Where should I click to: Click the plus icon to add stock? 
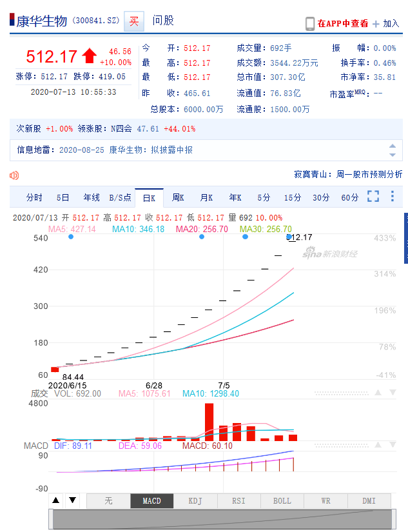tap(376, 24)
